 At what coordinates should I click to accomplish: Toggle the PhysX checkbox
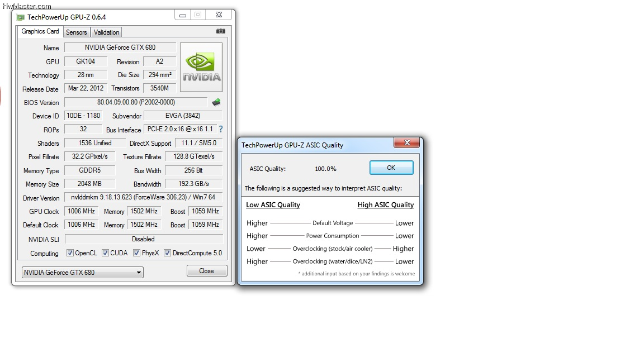[x=137, y=253]
